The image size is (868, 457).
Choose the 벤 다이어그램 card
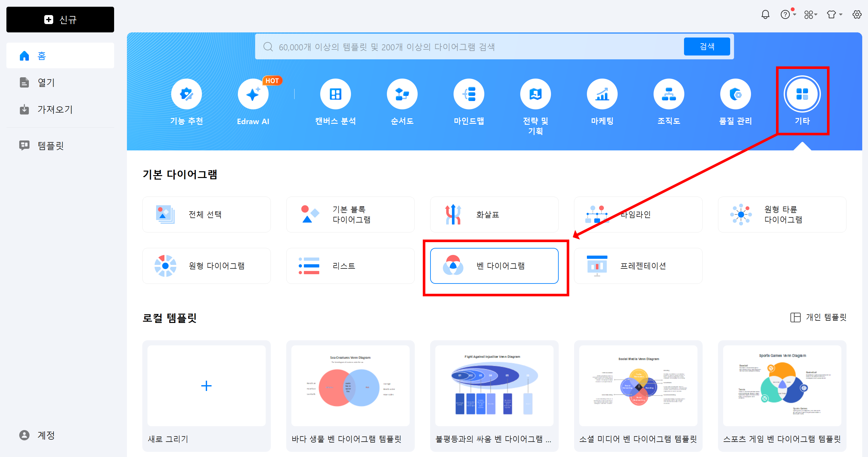coord(494,266)
